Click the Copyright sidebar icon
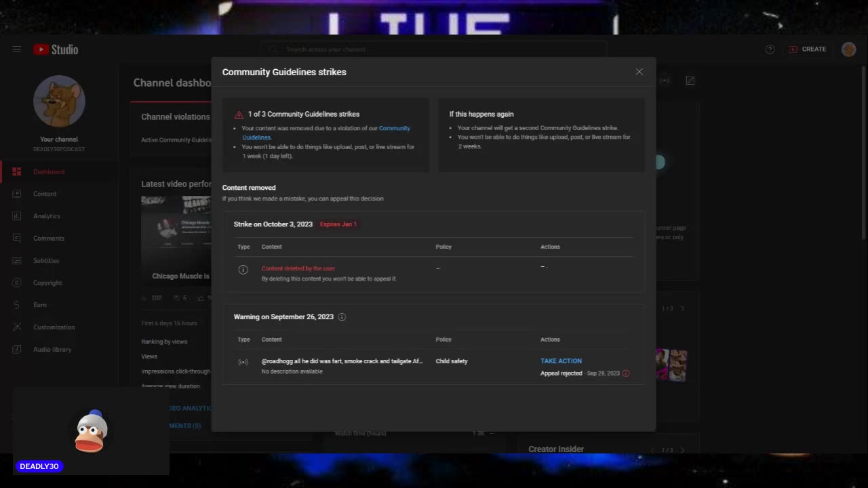This screenshot has width=868, height=488. pos(17,283)
